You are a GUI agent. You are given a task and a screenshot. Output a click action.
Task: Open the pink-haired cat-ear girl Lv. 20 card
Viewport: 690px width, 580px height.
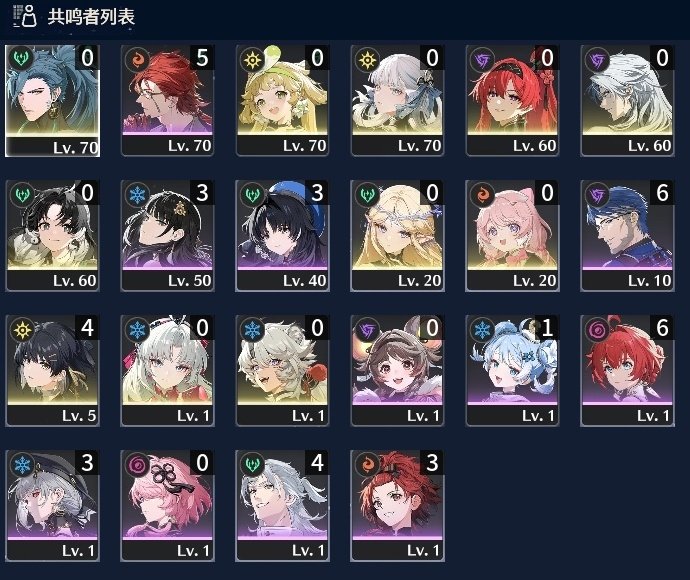(512, 235)
